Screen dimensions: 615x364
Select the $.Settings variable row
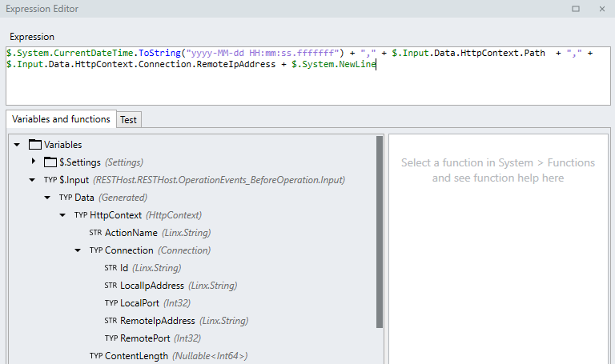[101, 162]
